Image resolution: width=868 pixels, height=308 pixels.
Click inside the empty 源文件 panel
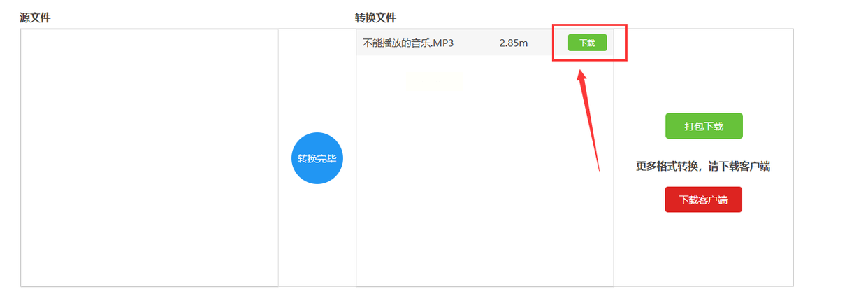[150, 157]
